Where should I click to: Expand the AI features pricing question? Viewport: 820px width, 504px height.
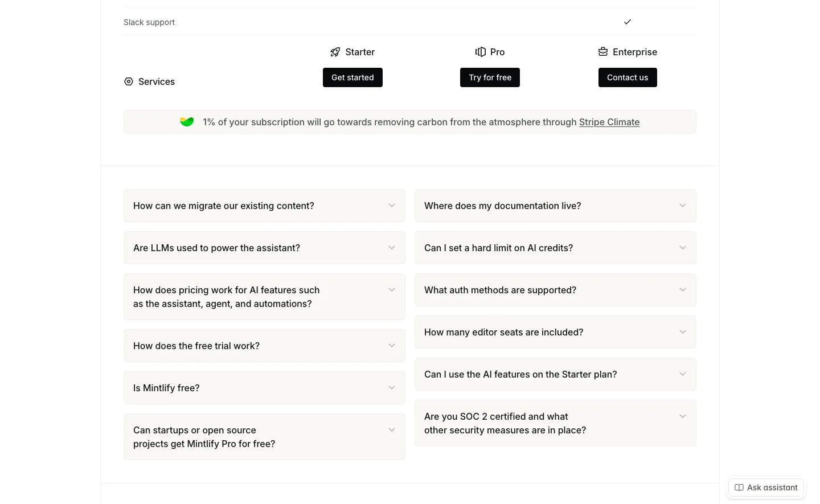point(264,297)
